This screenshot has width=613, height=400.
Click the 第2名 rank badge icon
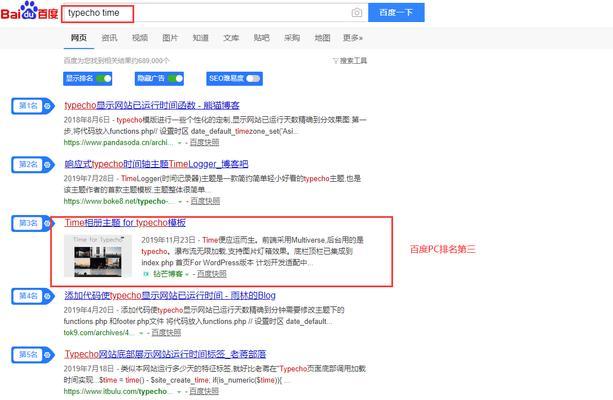pos(47,165)
